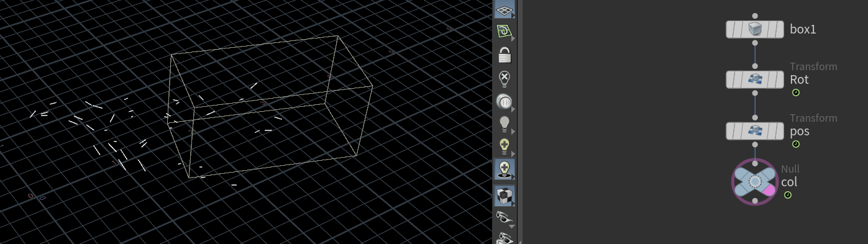This screenshot has width=868, height=244.
Task: Click the time-dependent clock badge under Rot
Action: coord(795,93)
